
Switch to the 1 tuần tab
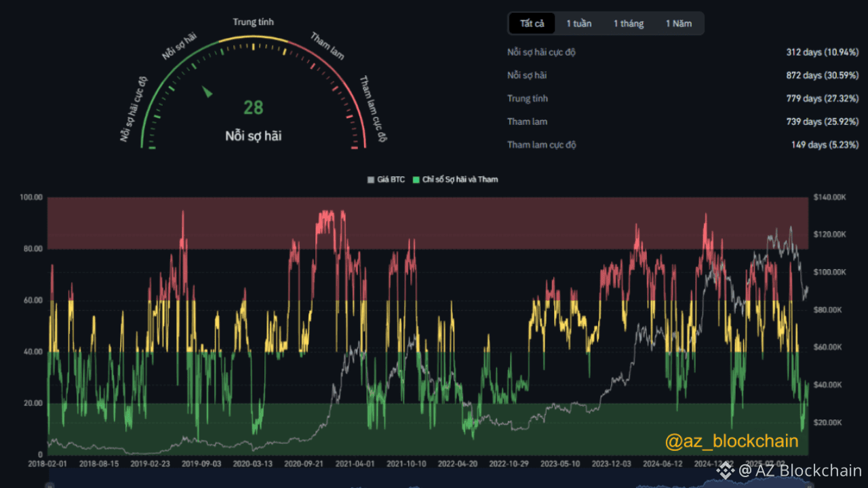(579, 23)
